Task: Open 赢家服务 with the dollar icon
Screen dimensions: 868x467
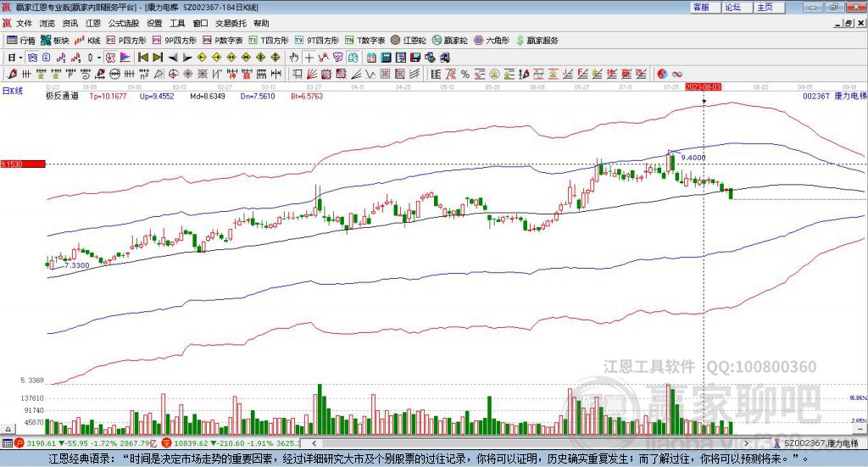Action: (537, 41)
